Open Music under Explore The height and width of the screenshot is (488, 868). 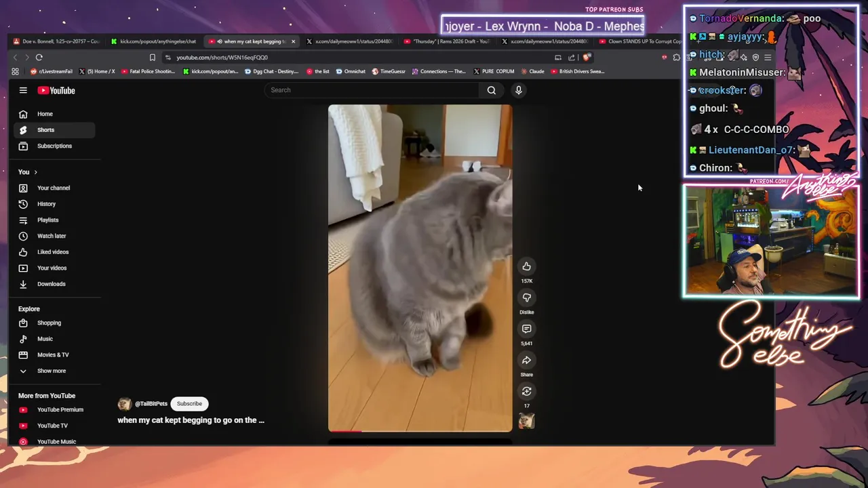(x=54, y=339)
